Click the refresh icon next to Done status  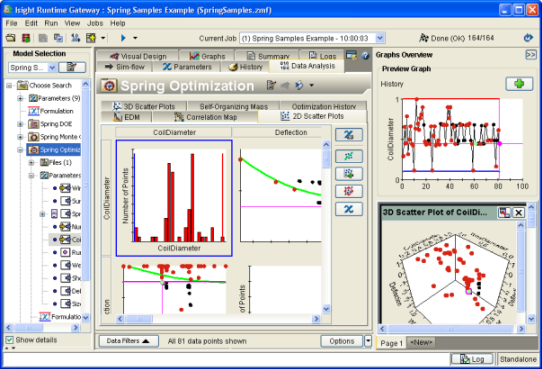528,37
